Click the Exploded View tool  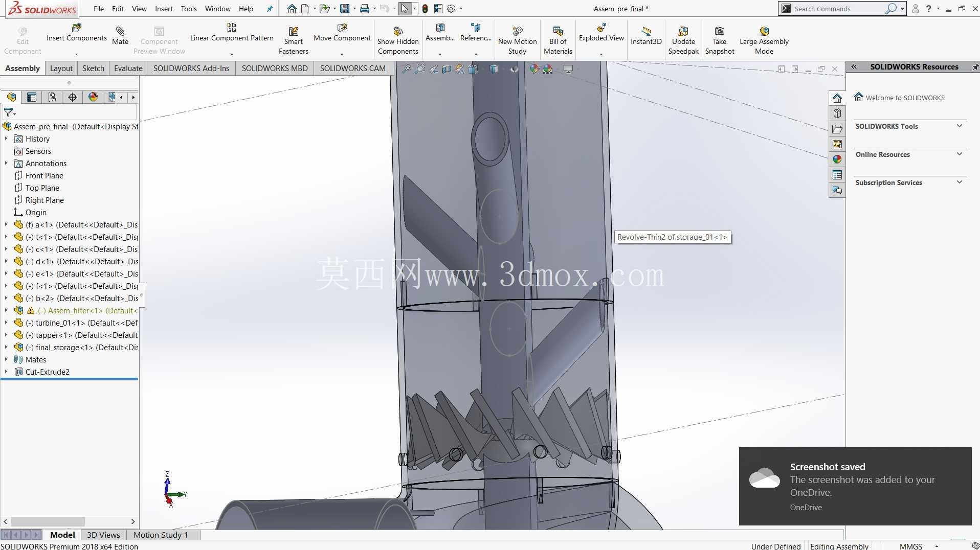tap(601, 33)
